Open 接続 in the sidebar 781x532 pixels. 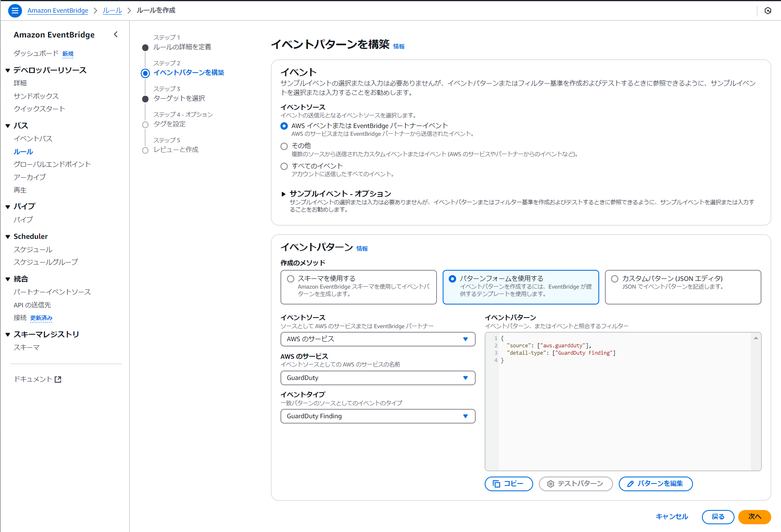point(20,318)
